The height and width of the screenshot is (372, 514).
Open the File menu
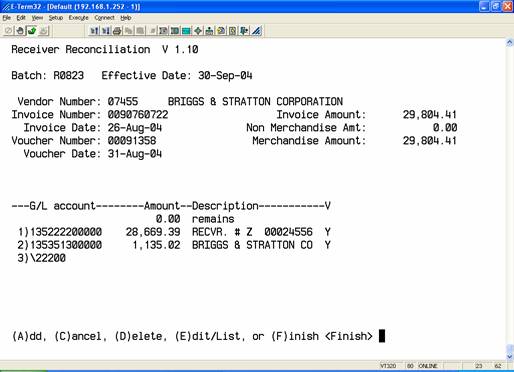pyautogui.click(x=7, y=18)
